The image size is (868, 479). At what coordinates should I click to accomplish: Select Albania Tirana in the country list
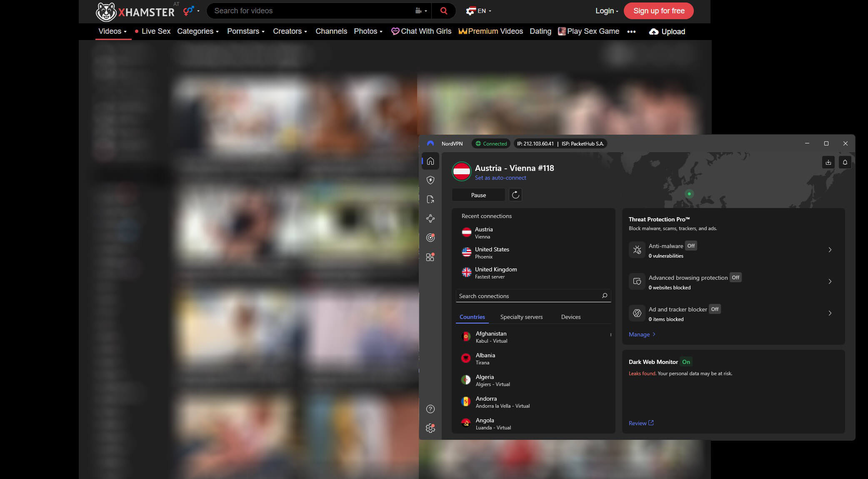533,359
